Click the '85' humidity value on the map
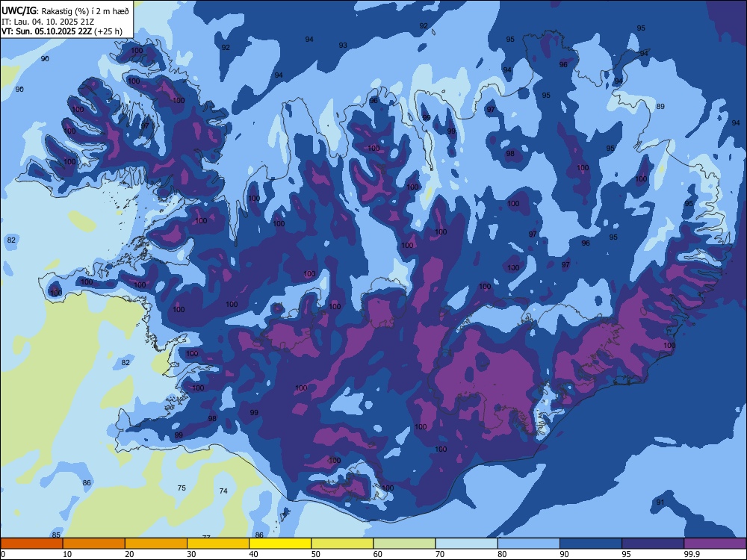The height and width of the screenshot is (560, 747). click(x=56, y=535)
